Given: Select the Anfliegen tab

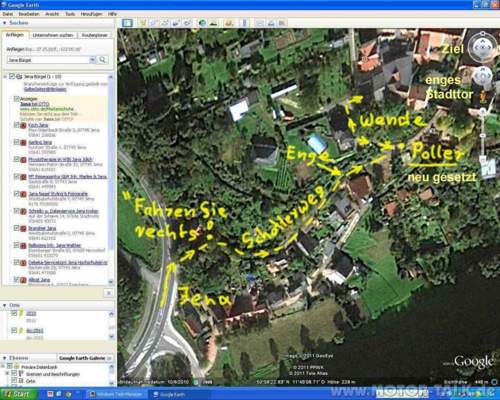Looking at the screenshot, I should click(x=15, y=35).
